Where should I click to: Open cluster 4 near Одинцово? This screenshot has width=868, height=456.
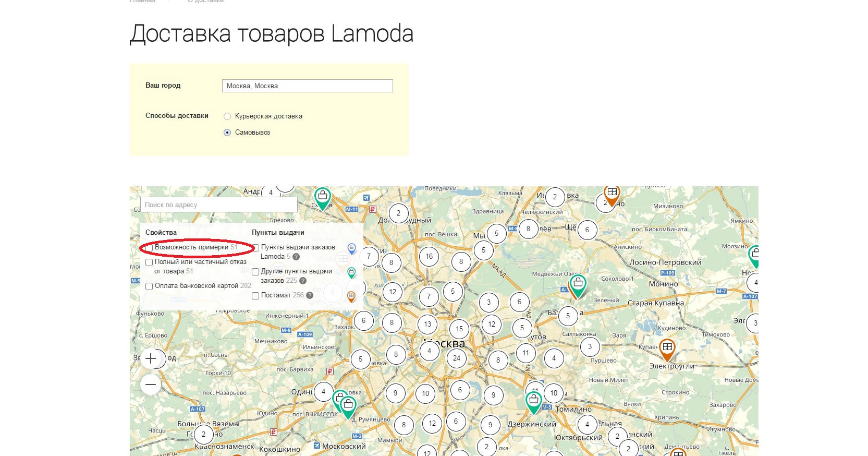(323, 391)
